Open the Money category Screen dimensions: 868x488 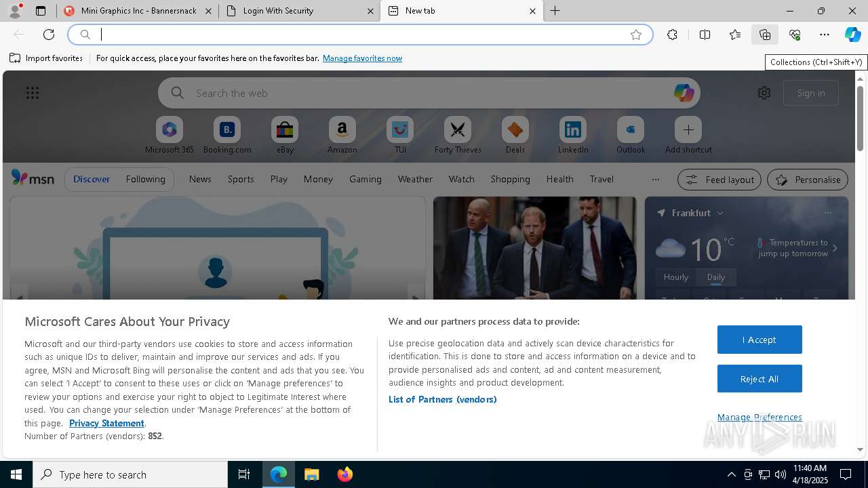[x=318, y=179]
